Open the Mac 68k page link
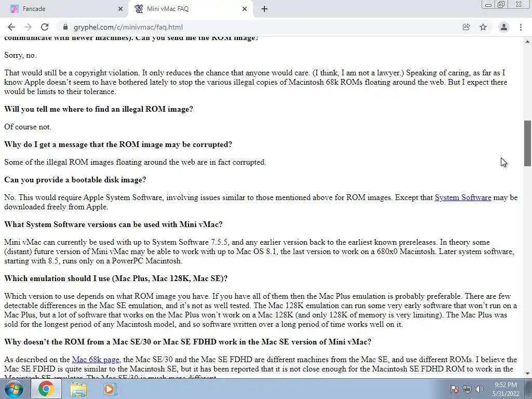The height and width of the screenshot is (399, 532). pos(96,360)
